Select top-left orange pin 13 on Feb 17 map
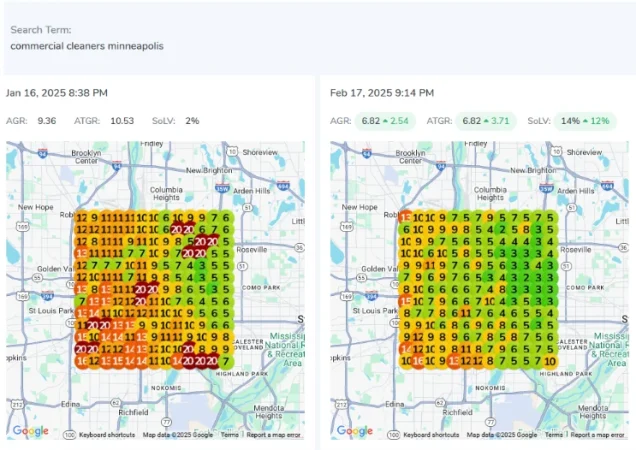The width and height of the screenshot is (636, 450). pos(407,217)
